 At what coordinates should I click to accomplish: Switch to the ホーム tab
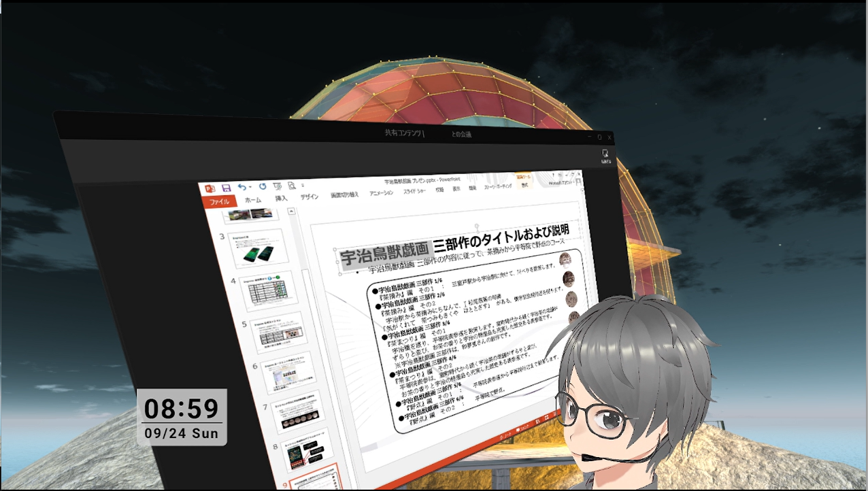(253, 200)
